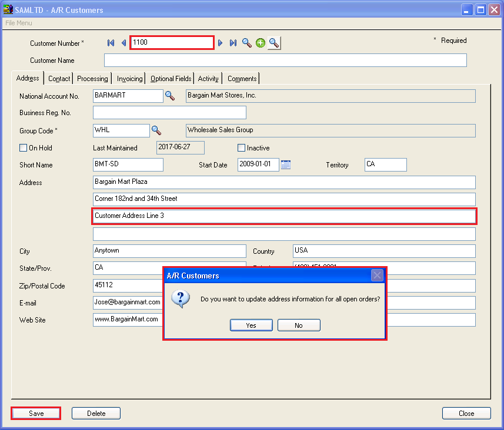The height and width of the screenshot is (430, 504).
Task: Open the File Menu
Action: [x=19, y=23]
